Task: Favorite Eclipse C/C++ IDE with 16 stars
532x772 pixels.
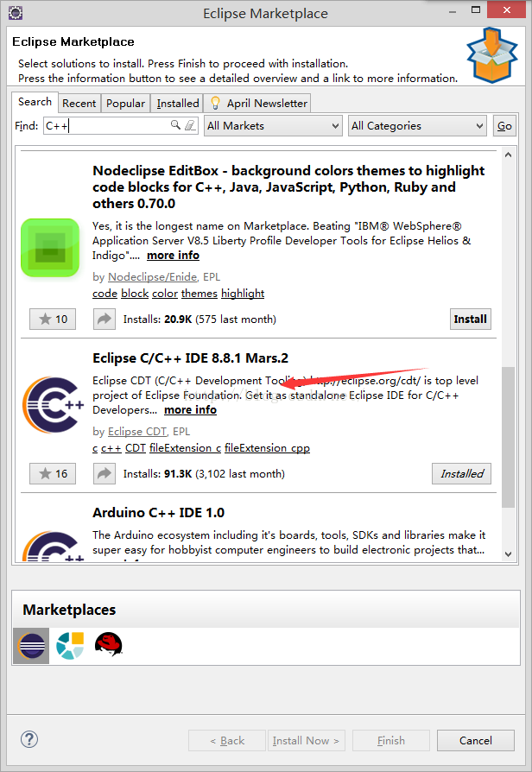Action: click(53, 473)
